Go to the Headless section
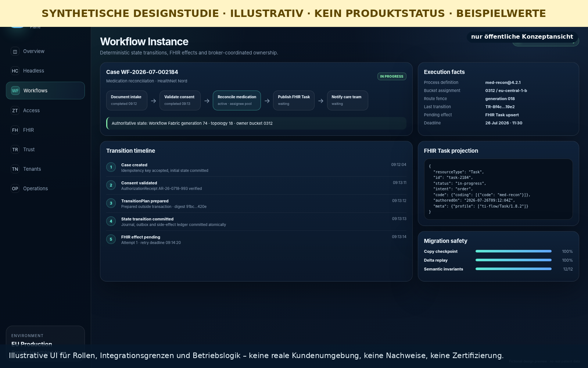This screenshot has height=368, width=588. coord(45,71)
